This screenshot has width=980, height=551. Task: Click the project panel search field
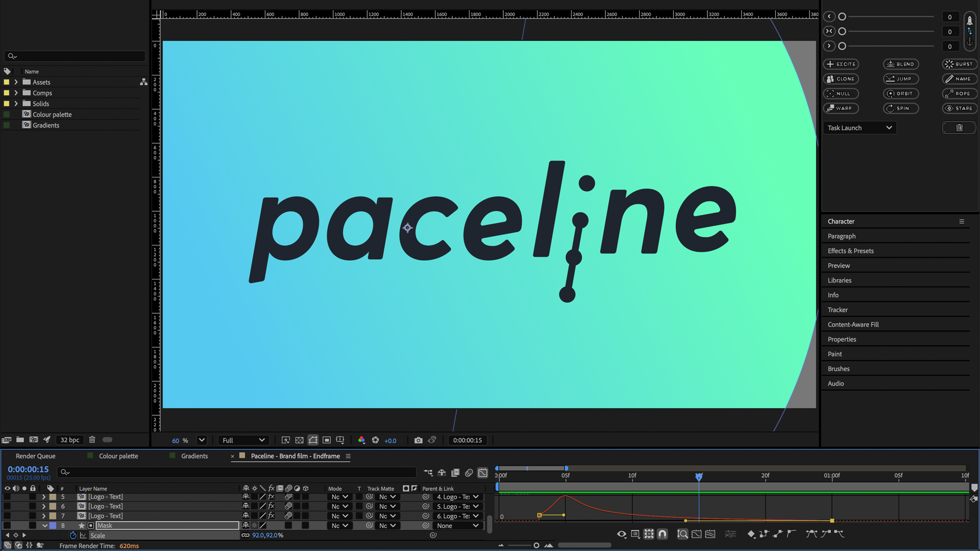pyautogui.click(x=77, y=56)
